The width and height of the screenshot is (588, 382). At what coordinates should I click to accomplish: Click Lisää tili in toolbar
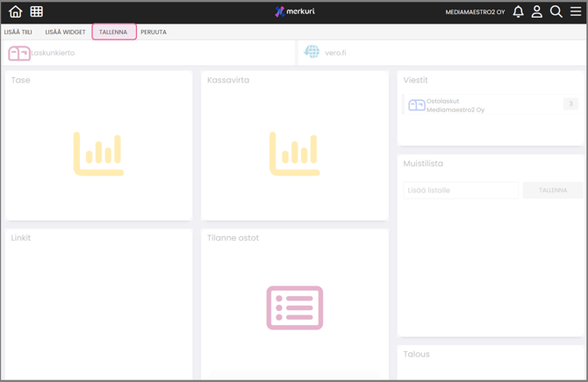click(x=18, y=32)
